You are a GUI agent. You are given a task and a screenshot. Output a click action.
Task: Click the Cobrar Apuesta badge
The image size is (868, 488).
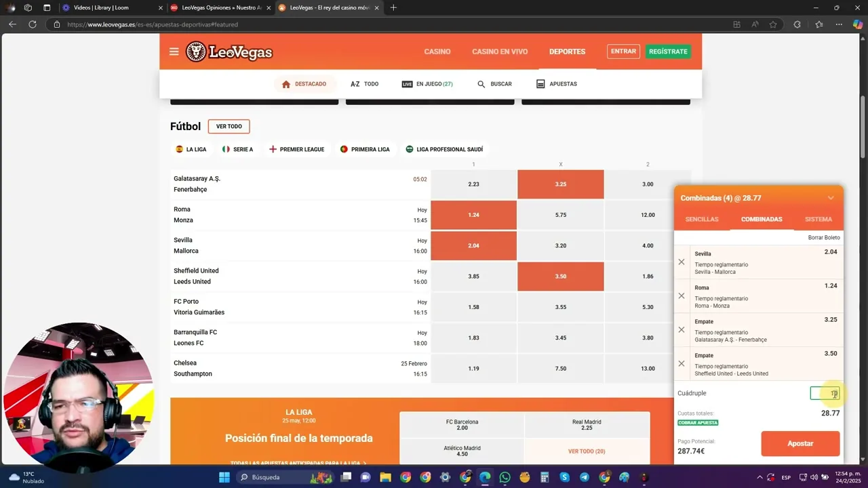tap(698, 423)
